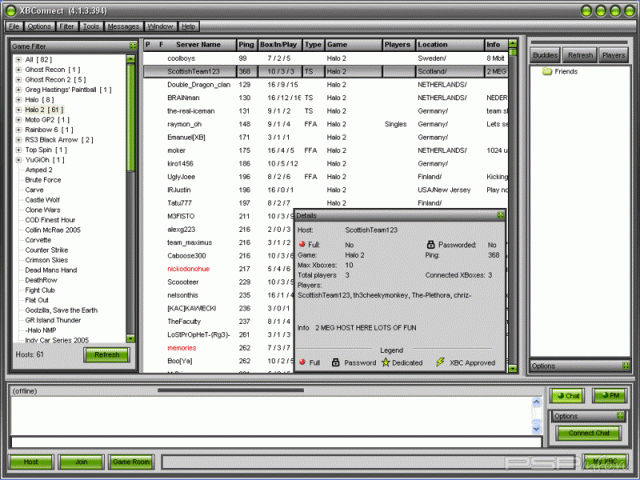Click the Game Filter panel corner icon
Viewport: 640px width, 480px height.
pos(132,46)
